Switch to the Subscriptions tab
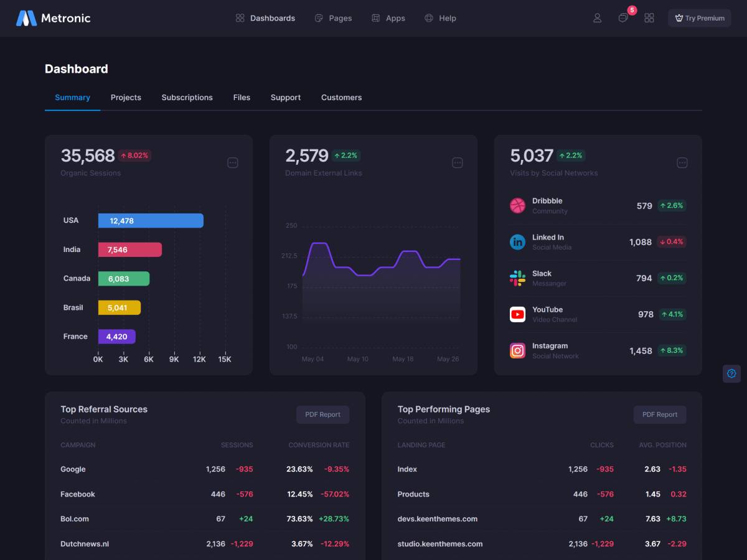The height and width of the screenshot is (560, 747). 187,98
